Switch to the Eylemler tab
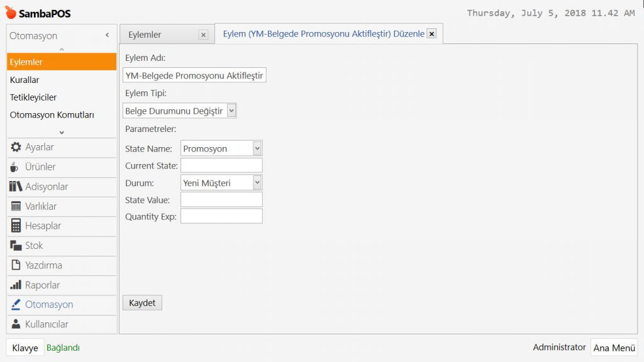644x362 pixels. 145,35
